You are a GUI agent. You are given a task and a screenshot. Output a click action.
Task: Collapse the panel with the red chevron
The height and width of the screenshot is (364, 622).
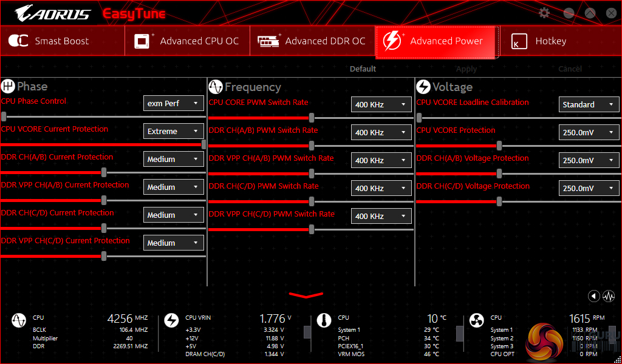tap(306, 295)
